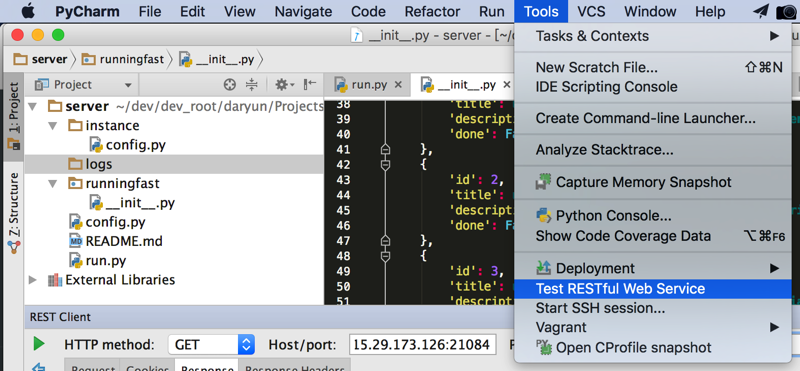The width and height of the screenshot is (800, 371).
Task: Click the collapse all icon in Project panel
Action: pos(252,85)
